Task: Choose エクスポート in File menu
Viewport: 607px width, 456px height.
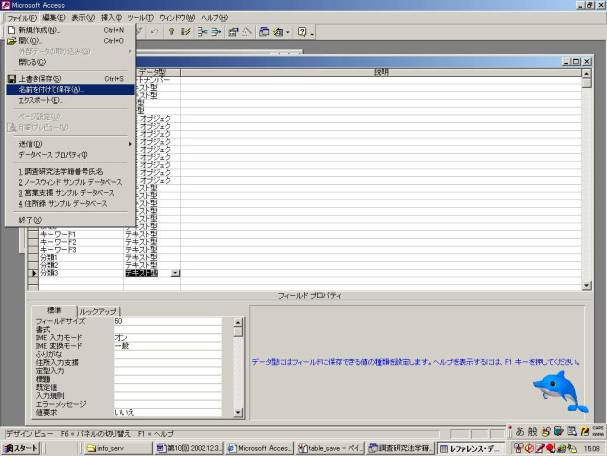Action: coord(70,100)
